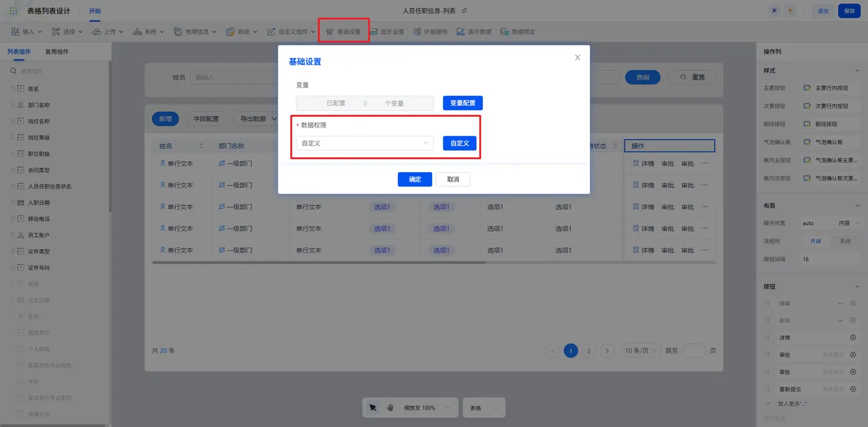Click the 重置 reset button

coord(692,77)
